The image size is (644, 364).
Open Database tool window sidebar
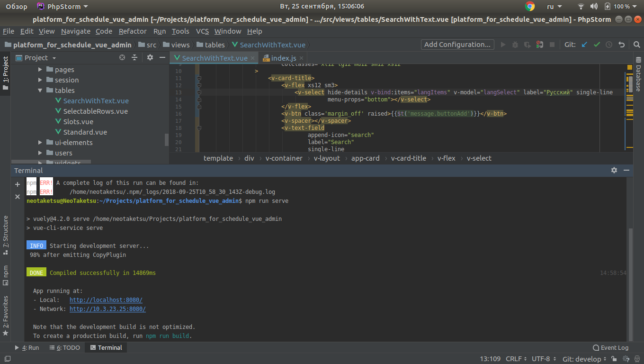coord(638,74)
